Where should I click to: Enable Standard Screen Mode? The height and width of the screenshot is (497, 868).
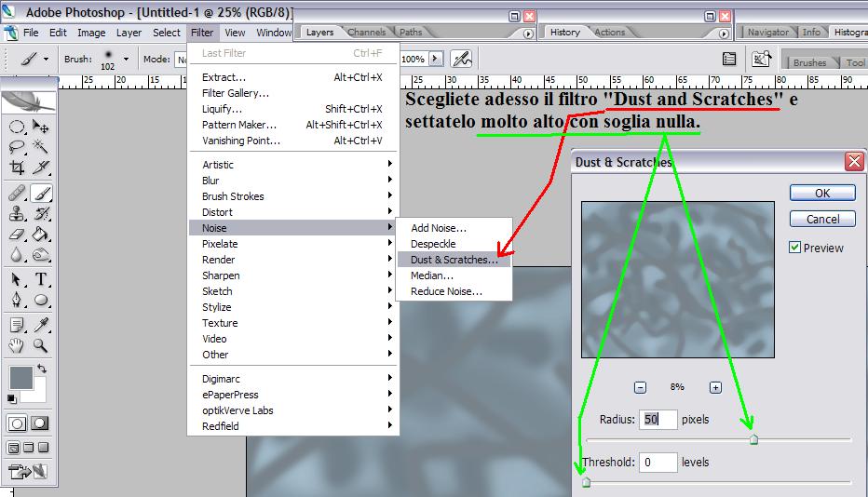click(14, 448)
